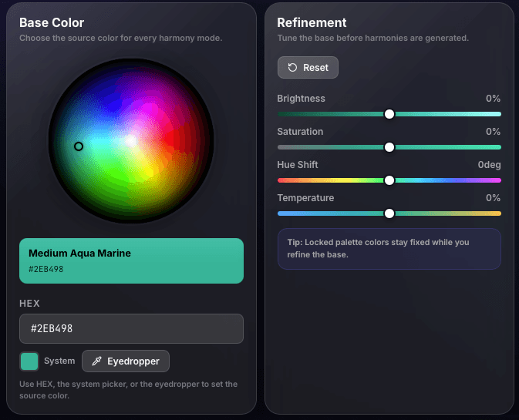Click the Temperature label
519x420 pixels.
click(305, 198)
